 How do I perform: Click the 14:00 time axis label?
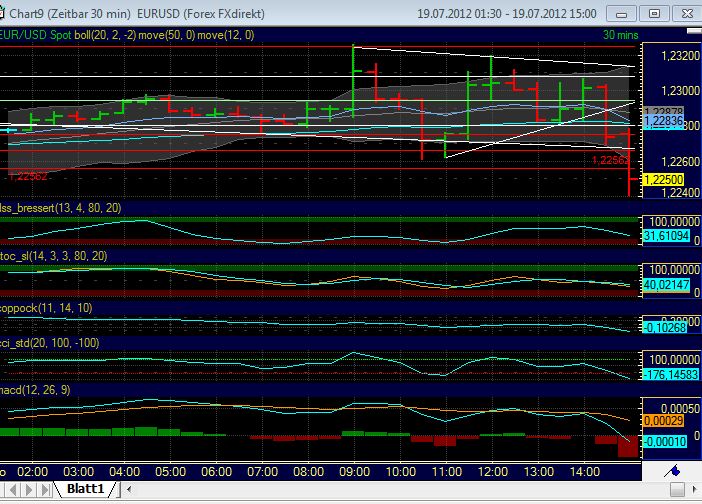pyautogui.click(x=585, y=472)
